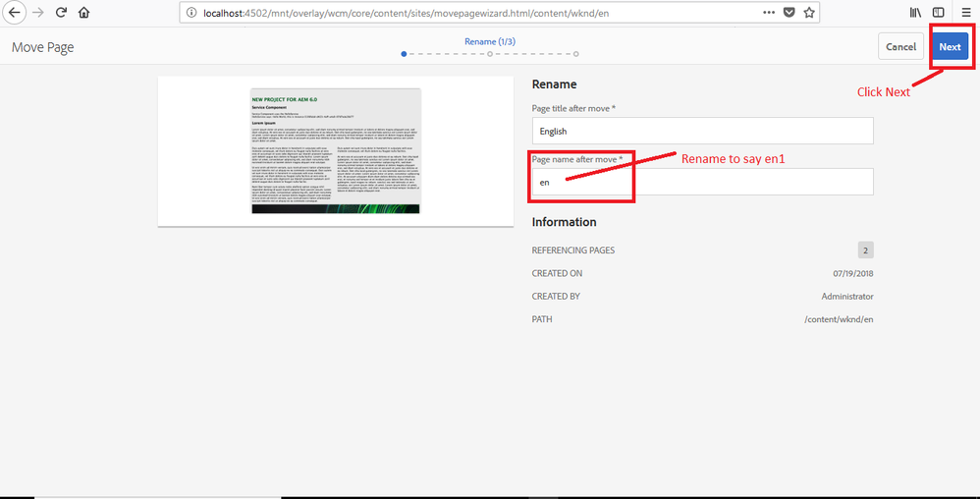Open page actions three-dot menu
Screen dimensions: 980x499
pos(769,13)
